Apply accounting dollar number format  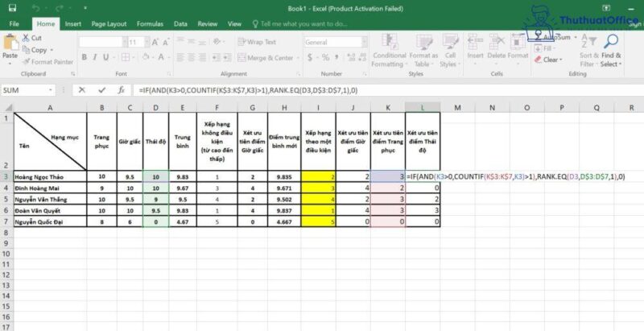coord(310,57)
